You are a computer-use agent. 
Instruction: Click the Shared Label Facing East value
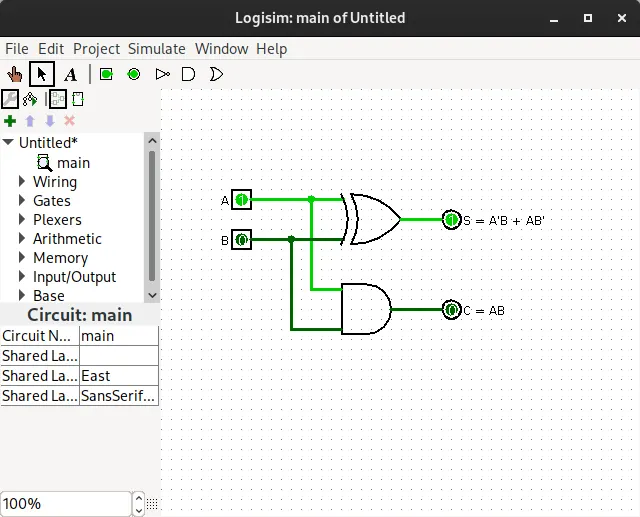(x=118, y=375)
